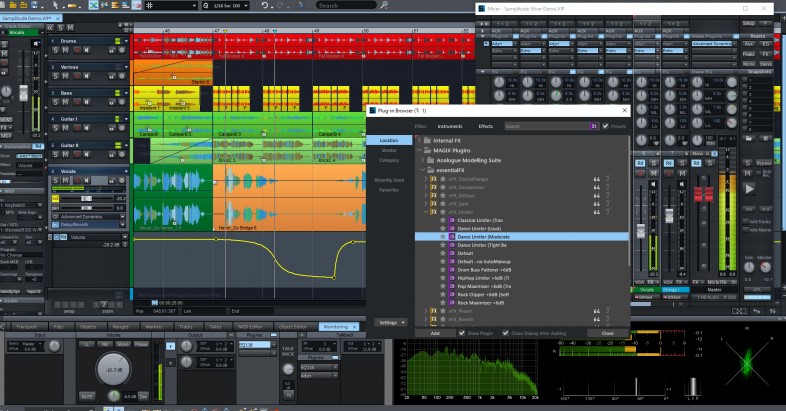Toggle Close Dialog After Adding checkbox
The height and width of the screenshot is (411, 786).
click(x=505, y=333)
